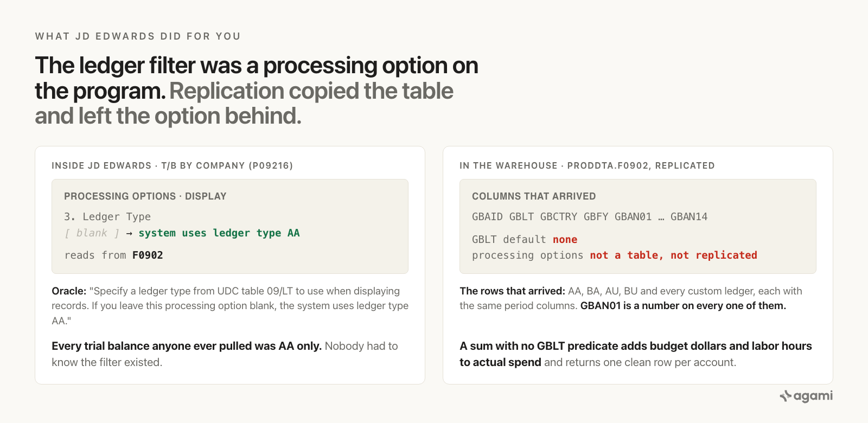Select the 'What JD Edwards did for you' eyebrow
The height and width of the screenshot is (423, 868).
(138, 36)
